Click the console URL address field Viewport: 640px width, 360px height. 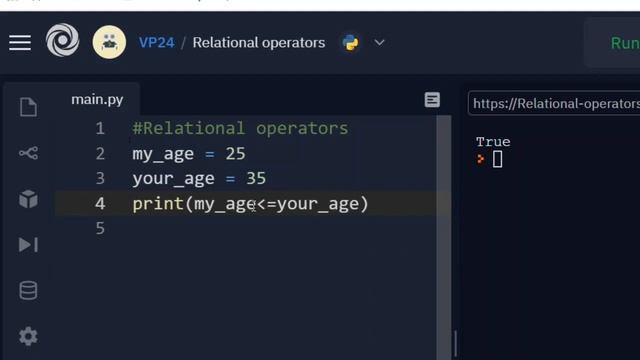pos(554,103)
